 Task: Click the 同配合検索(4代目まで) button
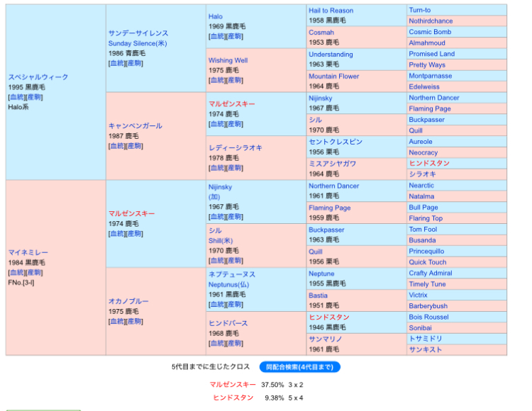tap(299, 367)
